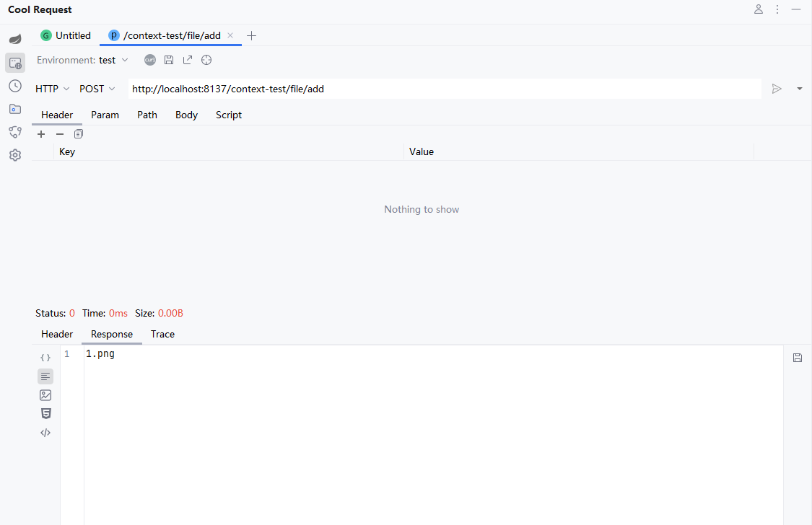Click the request URL input field
812x525 pixels.
coord(444,89)
